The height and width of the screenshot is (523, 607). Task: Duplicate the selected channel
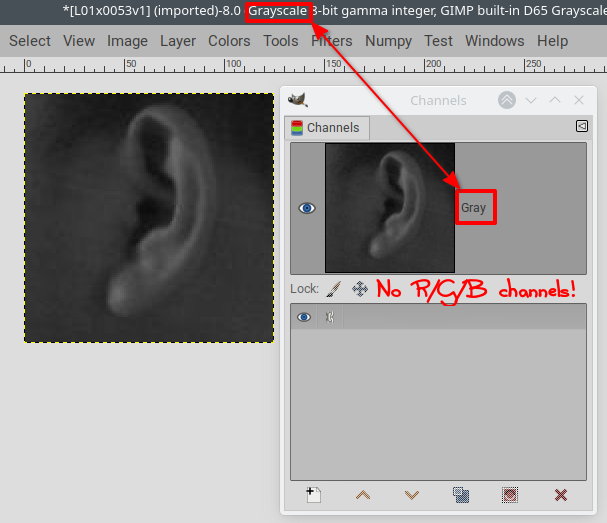(x=461, y=495)
